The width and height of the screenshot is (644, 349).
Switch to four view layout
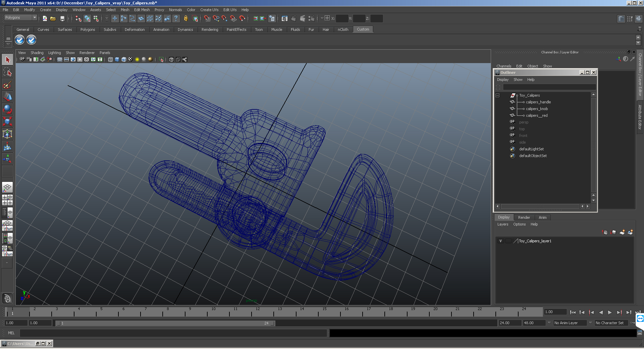click(x=7, y=200)
